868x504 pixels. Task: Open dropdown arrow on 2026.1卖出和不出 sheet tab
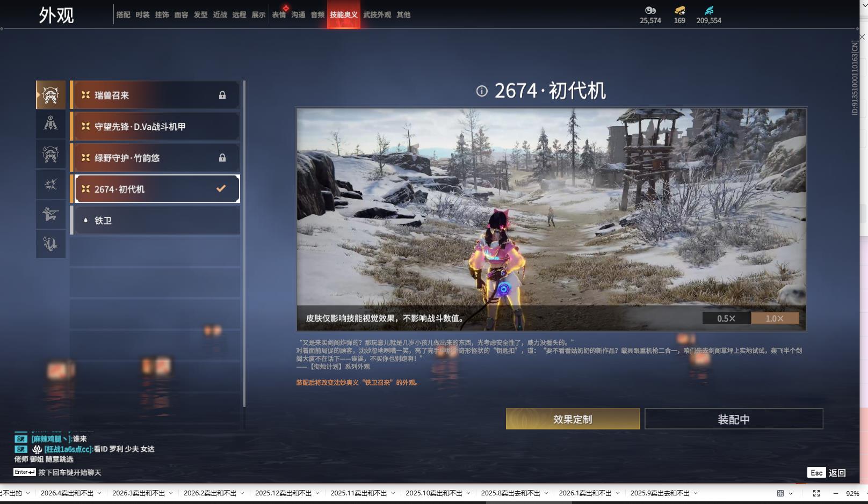click(x=618, y=493)
